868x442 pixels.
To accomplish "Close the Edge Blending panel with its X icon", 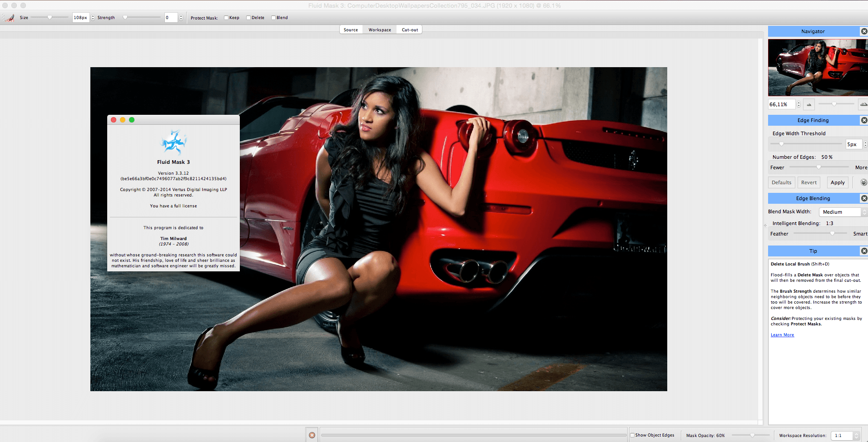I will (864, 198).
